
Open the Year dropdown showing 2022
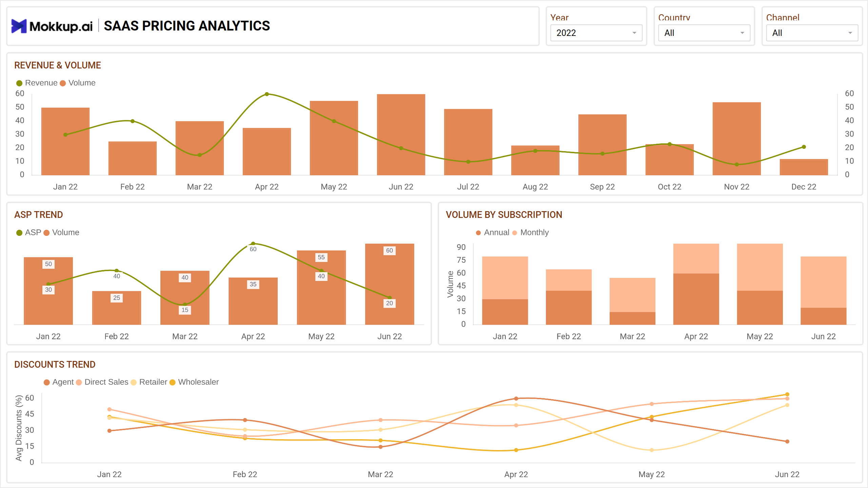tap(596, 33)
